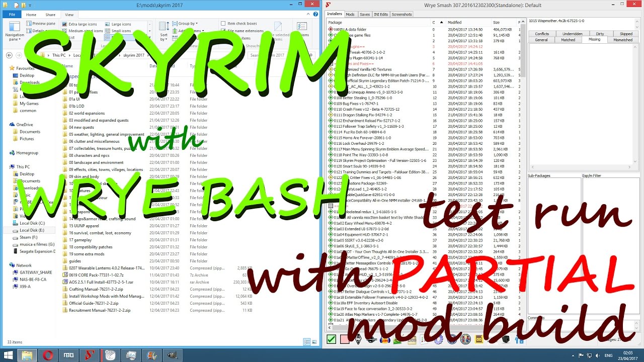Image resolution: width=644 pixels, height=362 pixels.
Task: Select the 'guides' folder in file list
Action: (74, 261)
